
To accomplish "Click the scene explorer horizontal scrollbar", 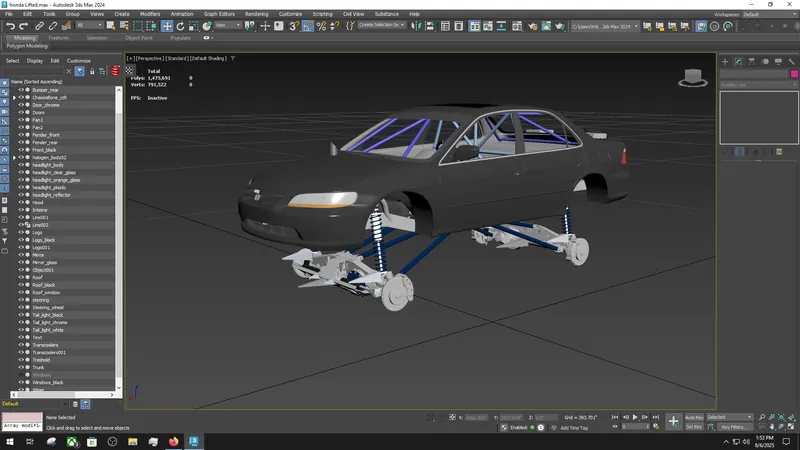I will (x=62, y=394).
